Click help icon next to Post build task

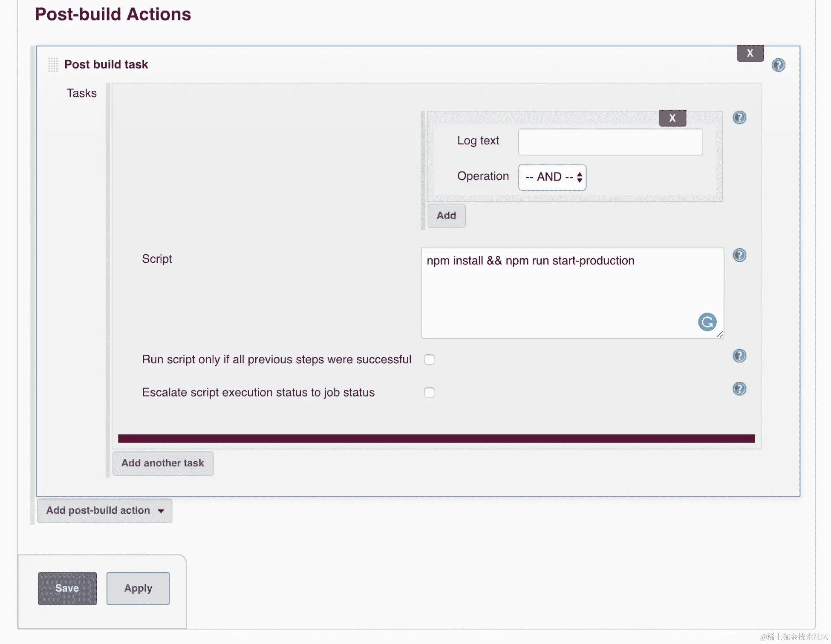click(x=778, y=65)
